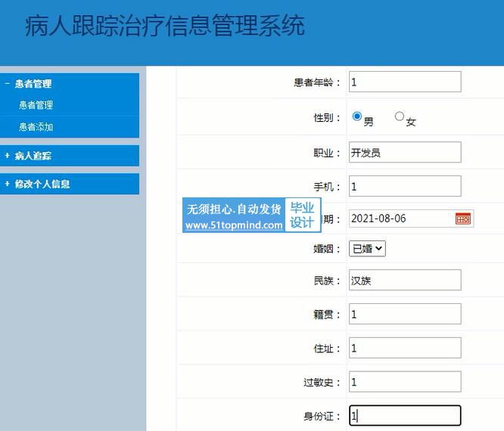Viewport: 504px width, 431px height.
Task: Edit the 民族 field containing 汉族
Action: (x=405, y=281)
